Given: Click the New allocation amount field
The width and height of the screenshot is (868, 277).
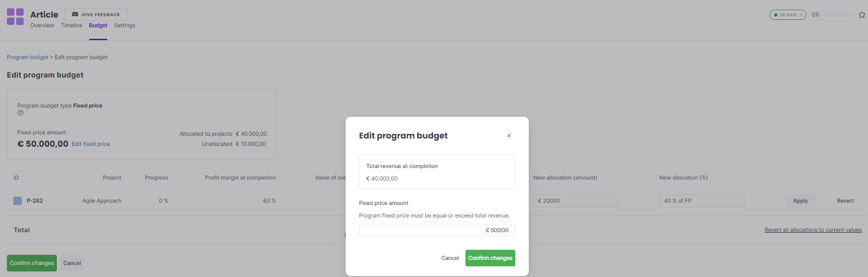Looking at the screenshot, I should [x=575, y=201].
